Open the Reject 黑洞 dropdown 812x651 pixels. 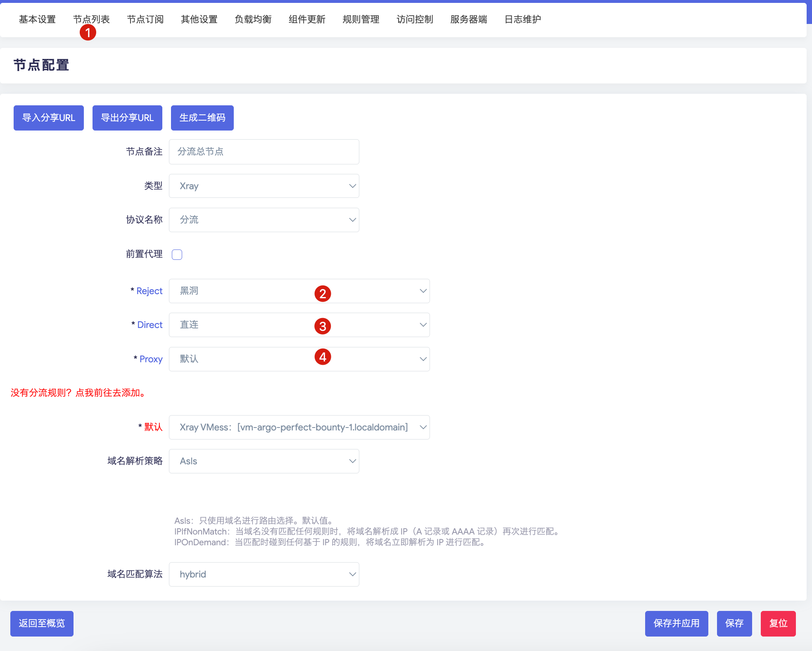299,291
